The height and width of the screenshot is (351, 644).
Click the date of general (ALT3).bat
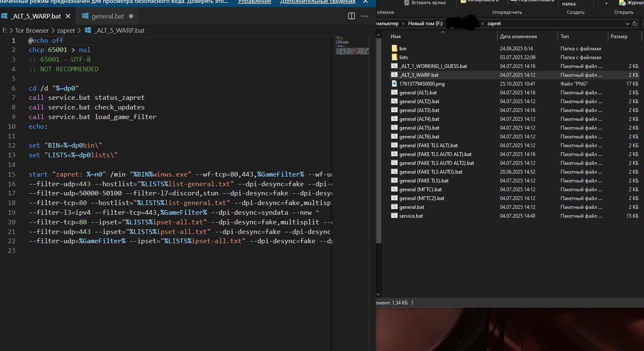pos(517,110)
